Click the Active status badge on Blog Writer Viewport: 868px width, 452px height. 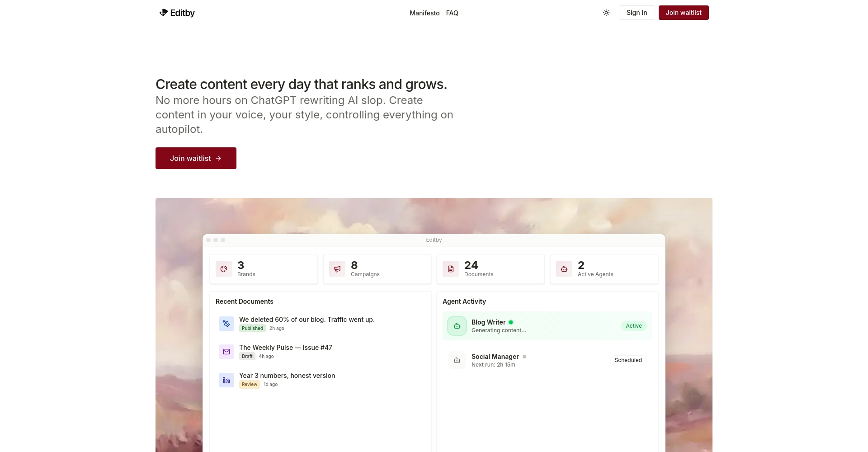[633, 326]
